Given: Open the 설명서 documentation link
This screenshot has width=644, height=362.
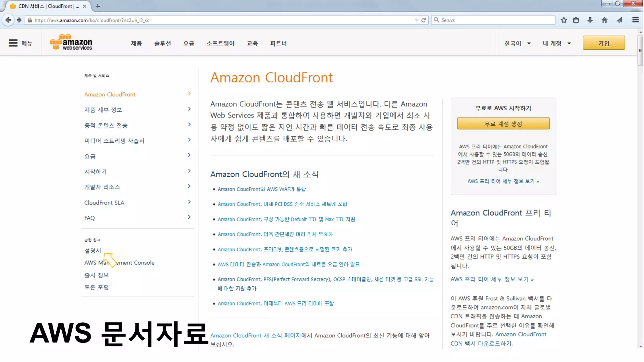Looking at the screenshot, I should point(92,250).
